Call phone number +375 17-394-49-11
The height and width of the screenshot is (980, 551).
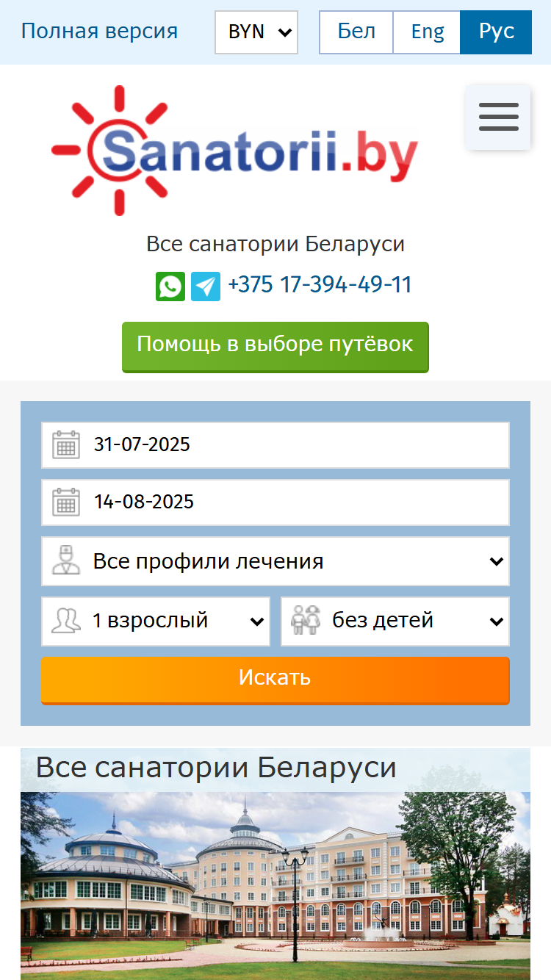tap(320, 285)
